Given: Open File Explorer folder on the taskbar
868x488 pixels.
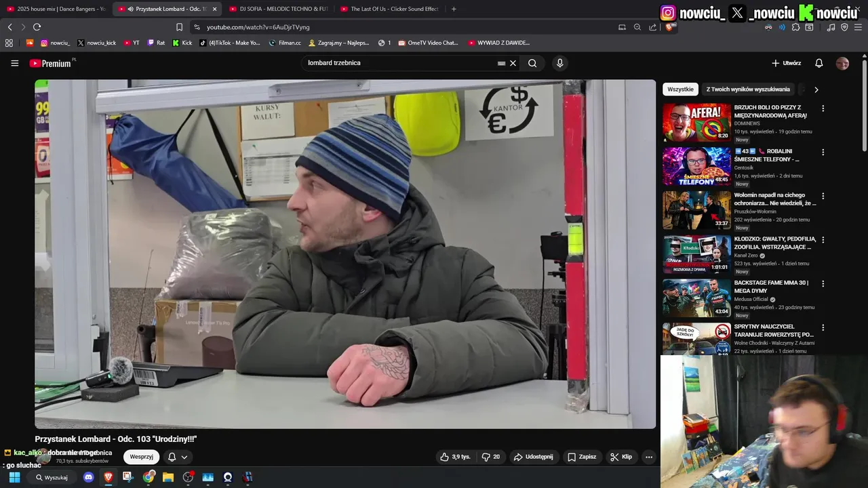Looking at the screenshot, I should point(168,477).
